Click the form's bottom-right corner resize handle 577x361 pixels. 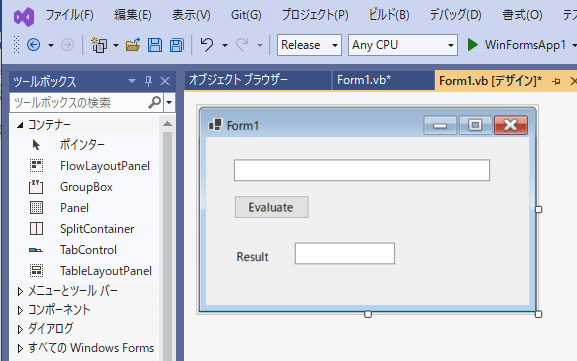coord(538,314)
